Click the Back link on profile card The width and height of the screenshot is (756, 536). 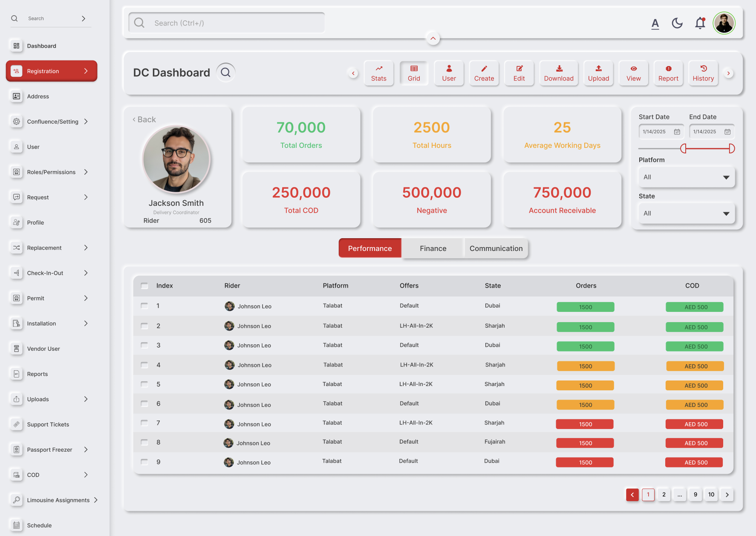[144, 120]
